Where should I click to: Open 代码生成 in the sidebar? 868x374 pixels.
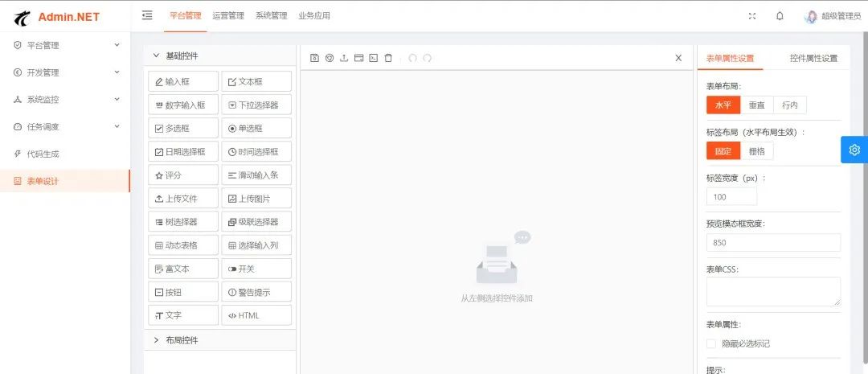click(x=65, y=154)
